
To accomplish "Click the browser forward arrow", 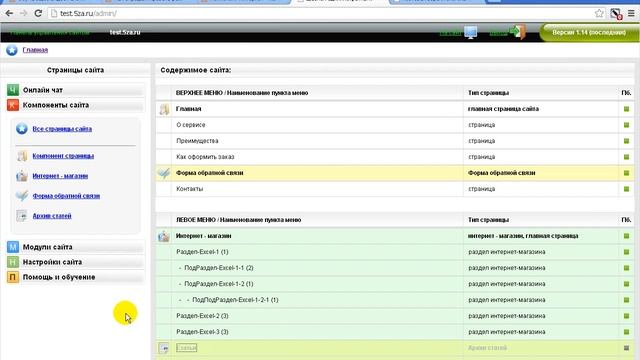I will pyautogui.click(x=24, y=13).
